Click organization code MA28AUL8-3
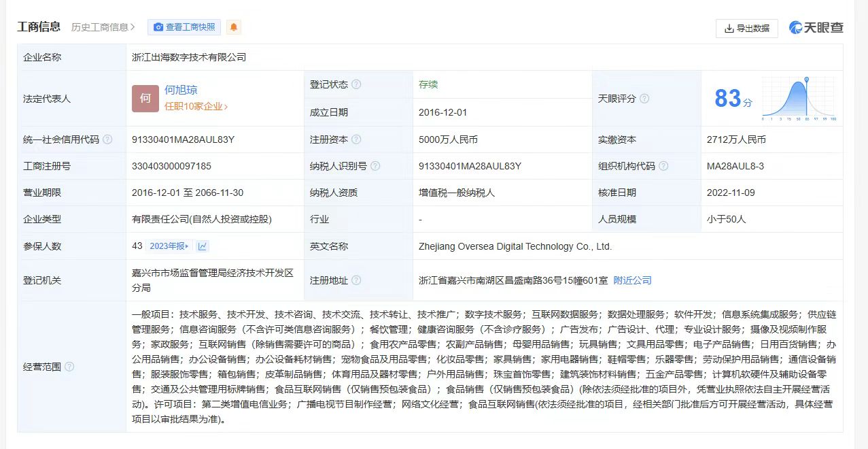868x449 pixels. coord(735,166)
